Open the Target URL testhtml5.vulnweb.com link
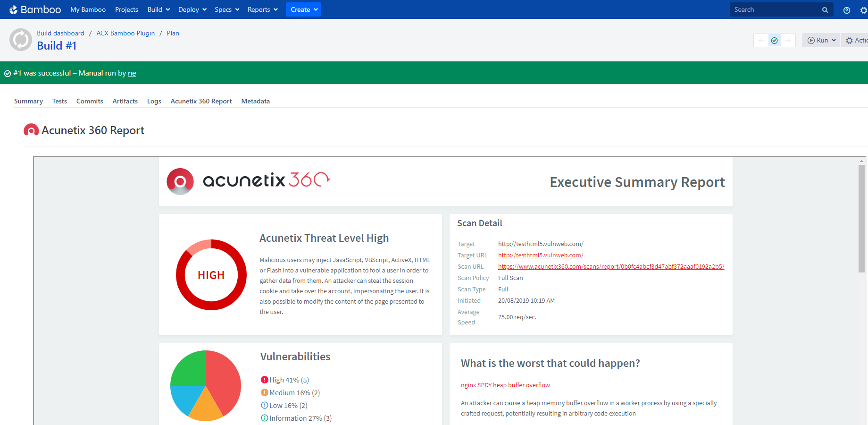The width and height of the screenshot is (868, 425). tap(541, 255)
